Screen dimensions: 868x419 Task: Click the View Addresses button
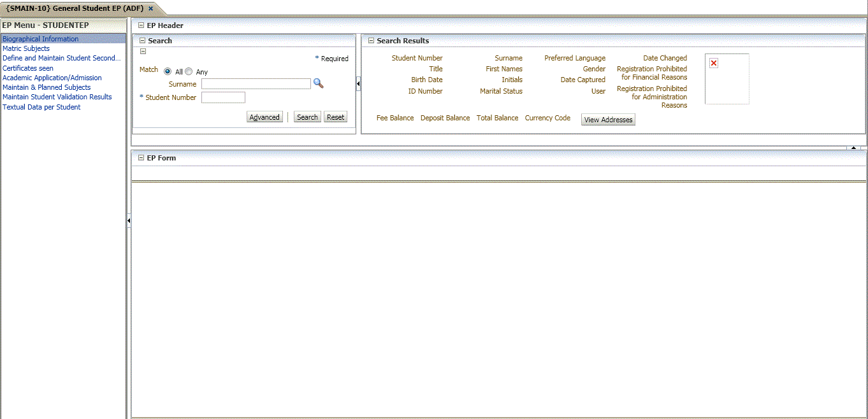tap(607, 119)
